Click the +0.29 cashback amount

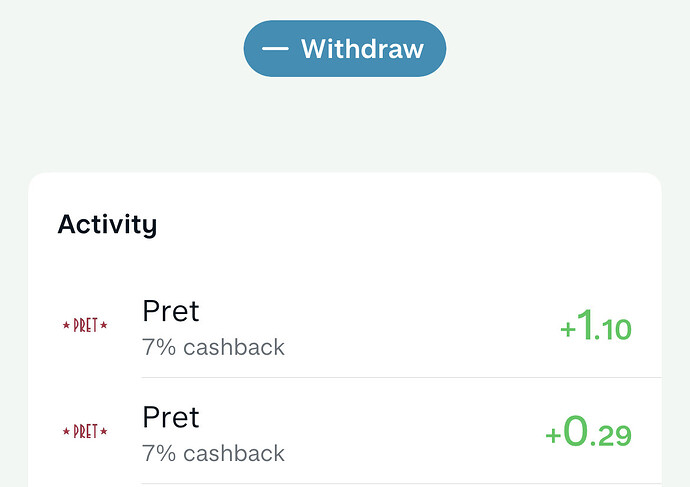(x=588, y=432)
